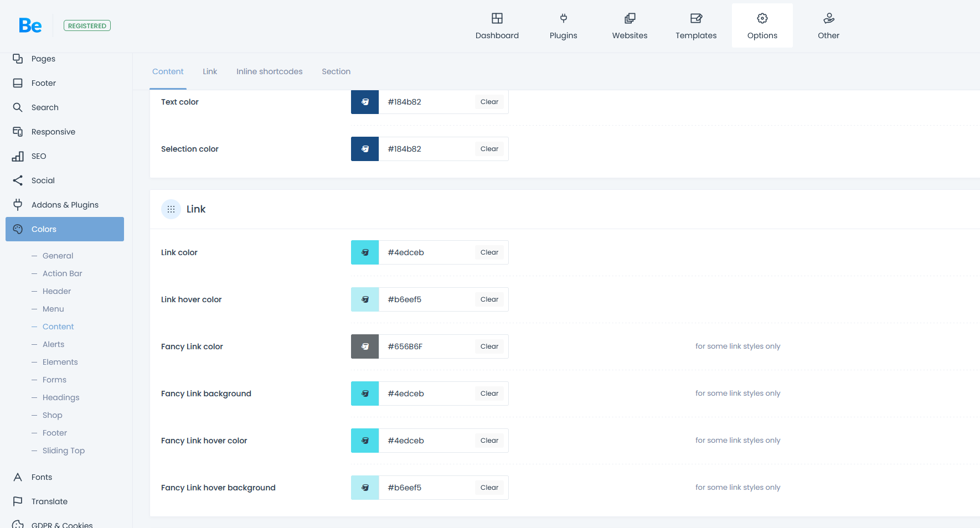Screen dimensions: 980x528
Task: Open the Options gear icon
Action: (762, 18)
